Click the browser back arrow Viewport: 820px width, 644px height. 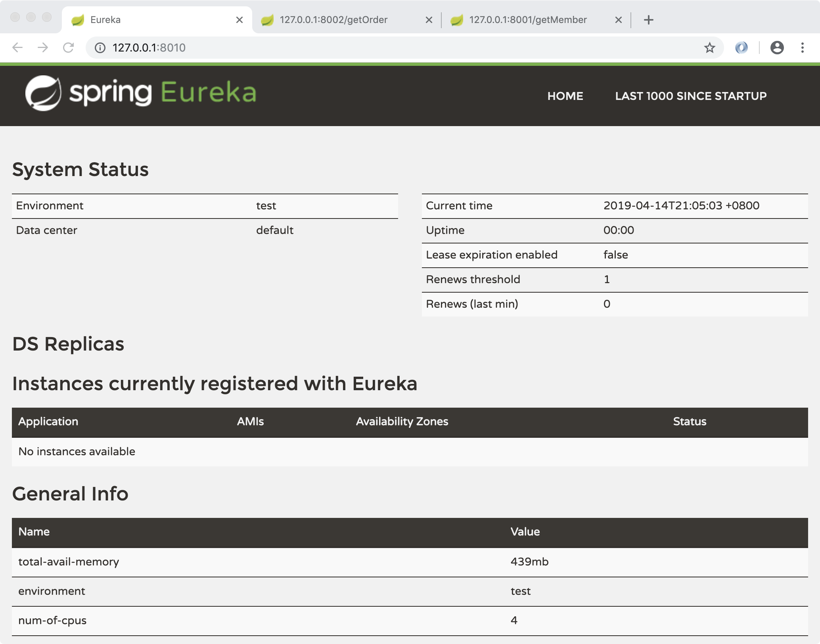pyautogui.click(x=17, y=48)
